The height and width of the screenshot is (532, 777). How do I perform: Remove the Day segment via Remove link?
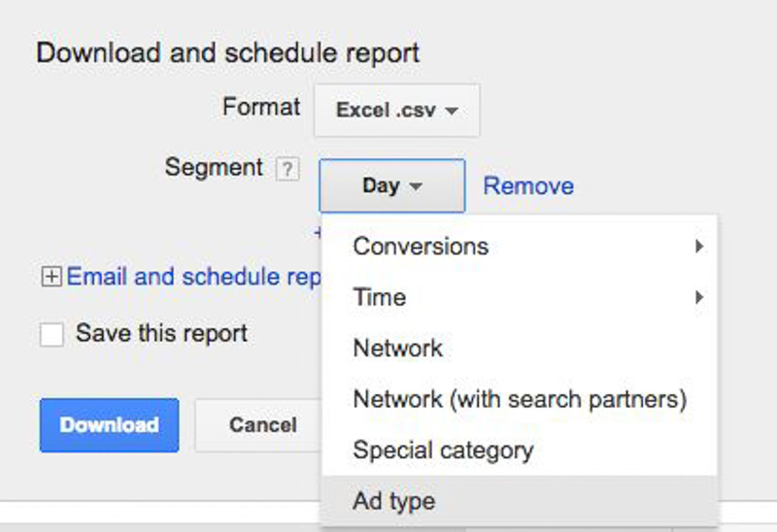click(x=528, y=185)
